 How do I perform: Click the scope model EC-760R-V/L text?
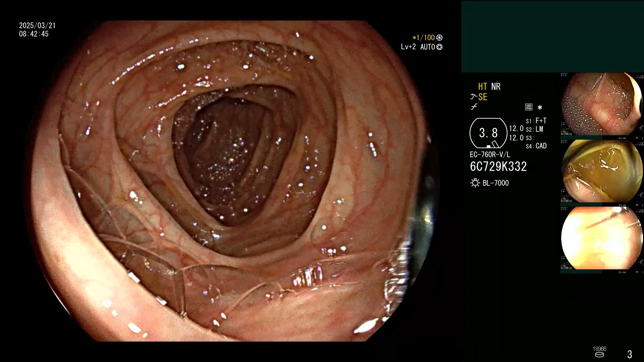pos(490,155)
